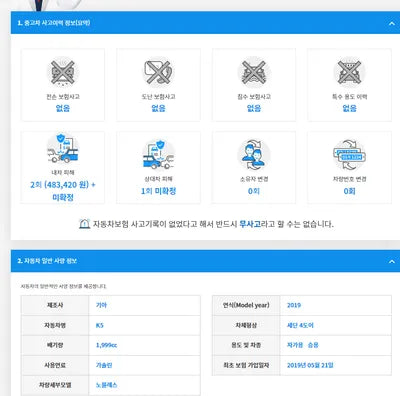Collapse section 2 using its chevron
Screen dimensions: 400x396
point(392,261)
